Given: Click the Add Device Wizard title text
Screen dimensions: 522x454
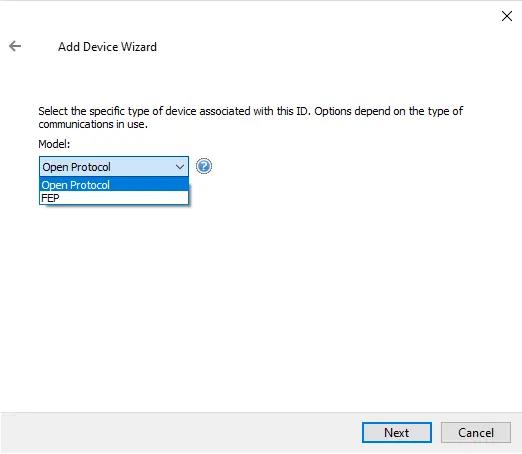Looking at the screenshot, I should pos(107,47).
